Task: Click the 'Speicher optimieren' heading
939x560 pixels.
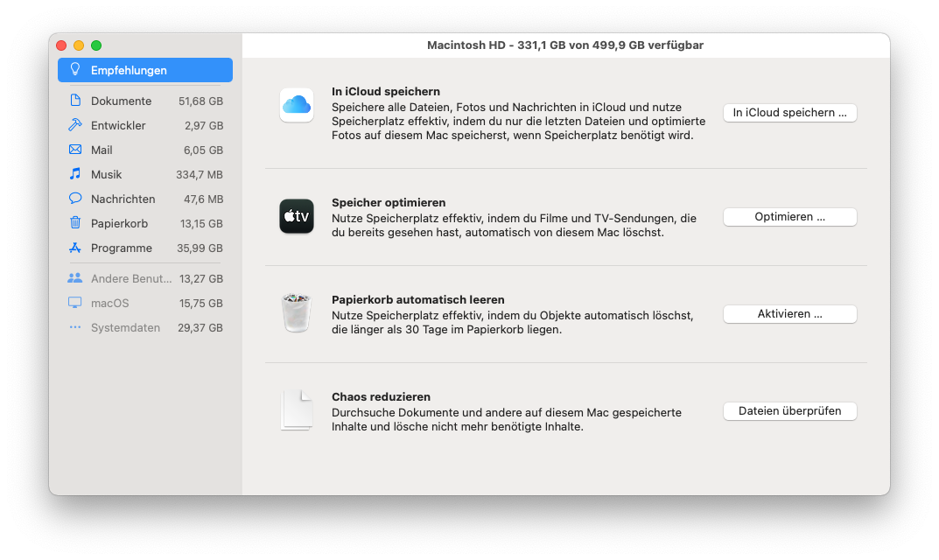Action: pos(389,202)
